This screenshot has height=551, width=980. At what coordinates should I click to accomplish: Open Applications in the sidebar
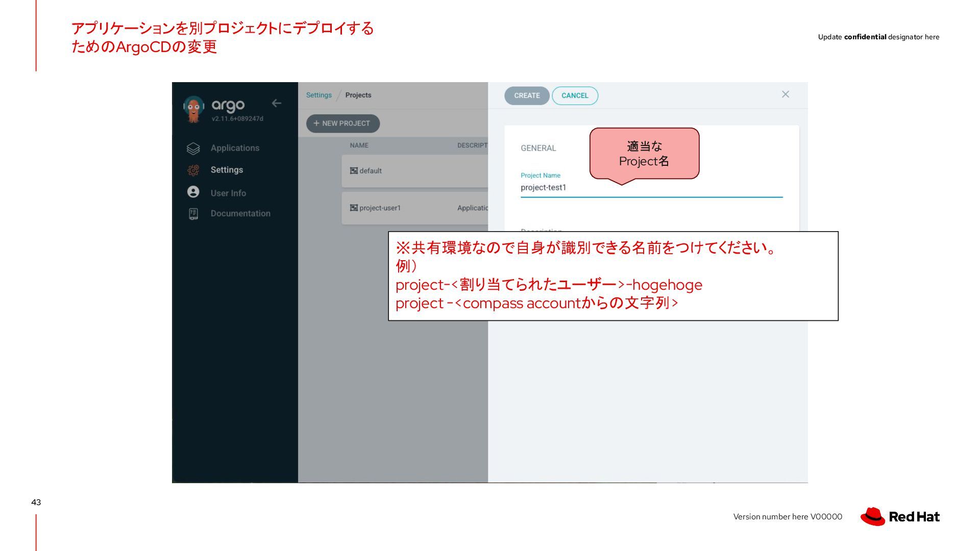pyautogui.click(x=235, y=148)
